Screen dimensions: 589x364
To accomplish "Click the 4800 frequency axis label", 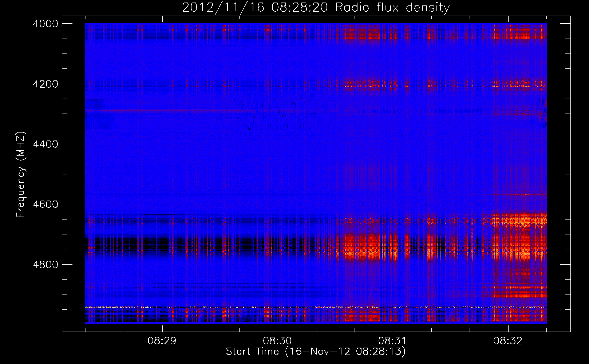I will click(46, 264).
